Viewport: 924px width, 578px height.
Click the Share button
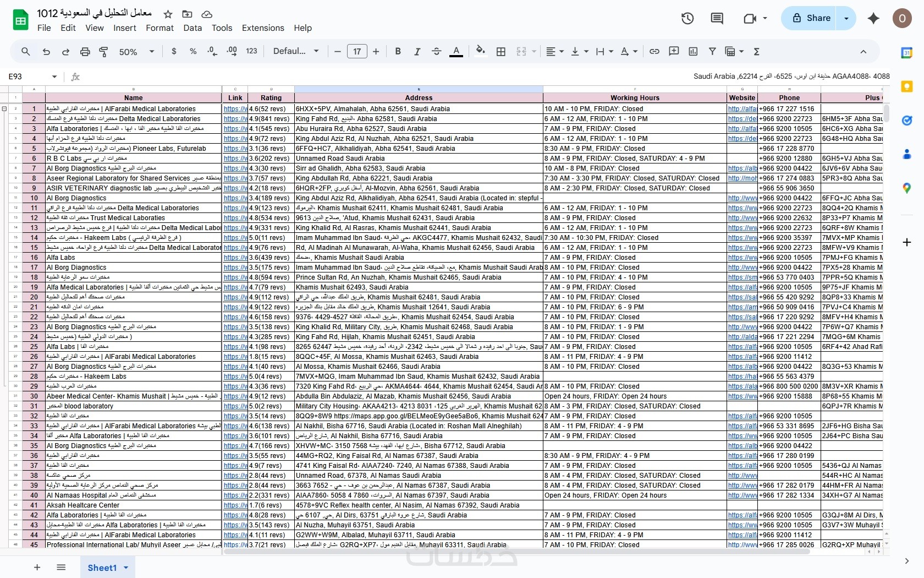pyautogui.click(x=809, y=18)
